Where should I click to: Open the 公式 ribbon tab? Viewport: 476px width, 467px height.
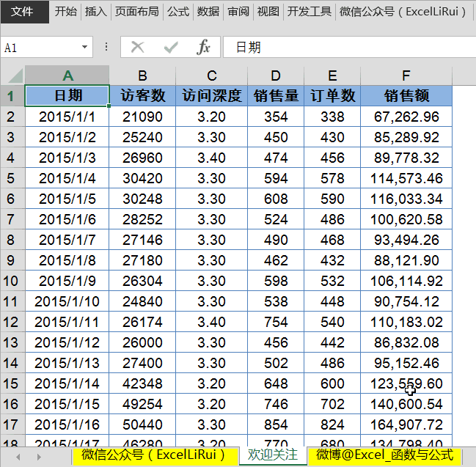(178, 12)
